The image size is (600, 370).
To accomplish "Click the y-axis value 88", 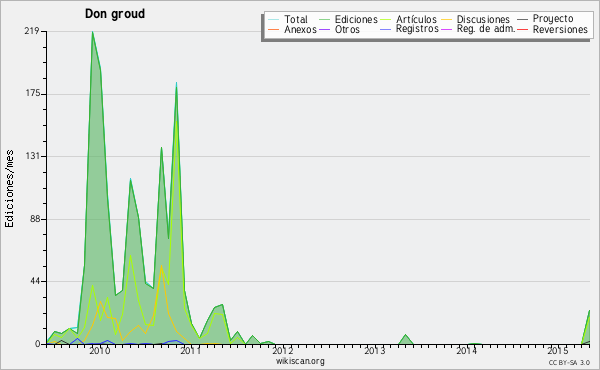I will point(34,219).
